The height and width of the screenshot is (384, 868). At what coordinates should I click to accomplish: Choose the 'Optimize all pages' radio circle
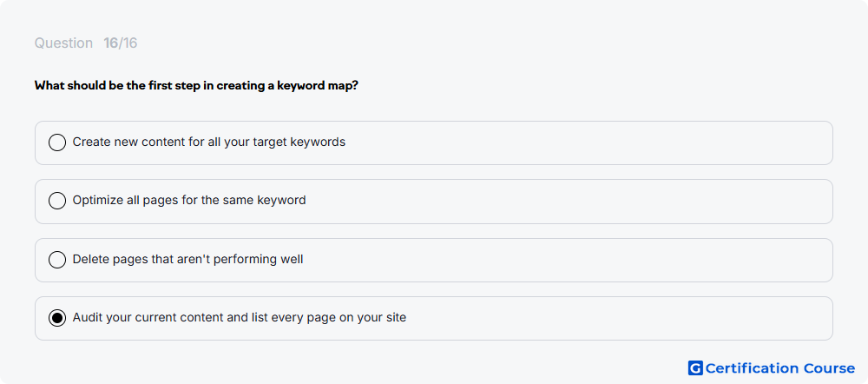(57, 201)
